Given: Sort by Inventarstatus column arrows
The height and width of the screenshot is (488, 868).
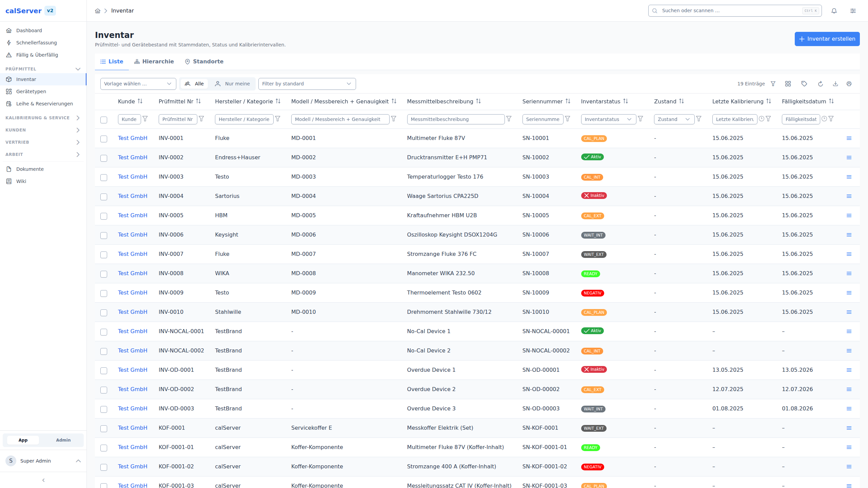Looking at the screenshot, I should [626, 101].
